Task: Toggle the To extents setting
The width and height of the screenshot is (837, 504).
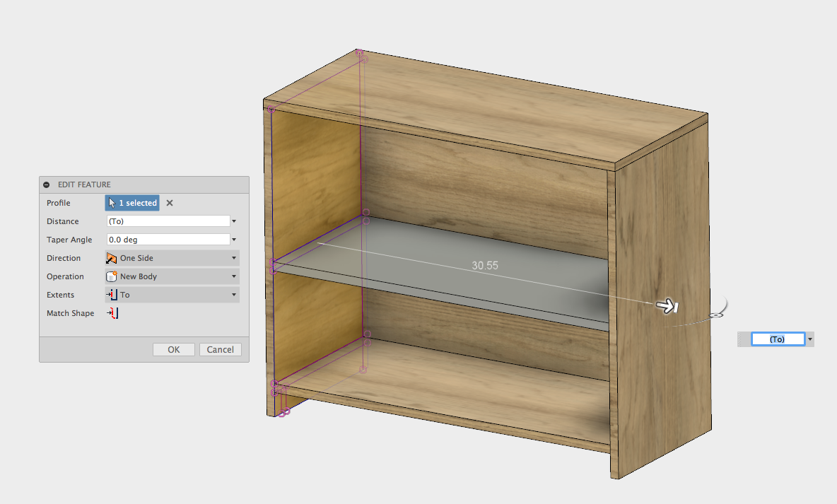Action: [x=172, y=295]
